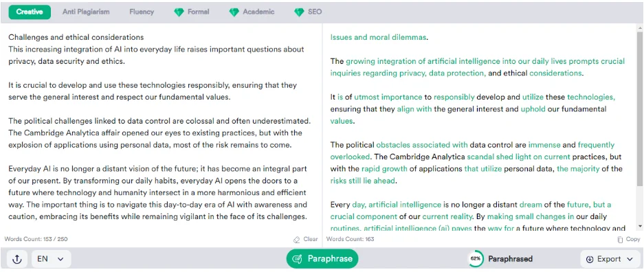Image resolution: width=644 pixels, height=272 pixels.
Task: Open the EN language dropdown
Action: (52, 259)
